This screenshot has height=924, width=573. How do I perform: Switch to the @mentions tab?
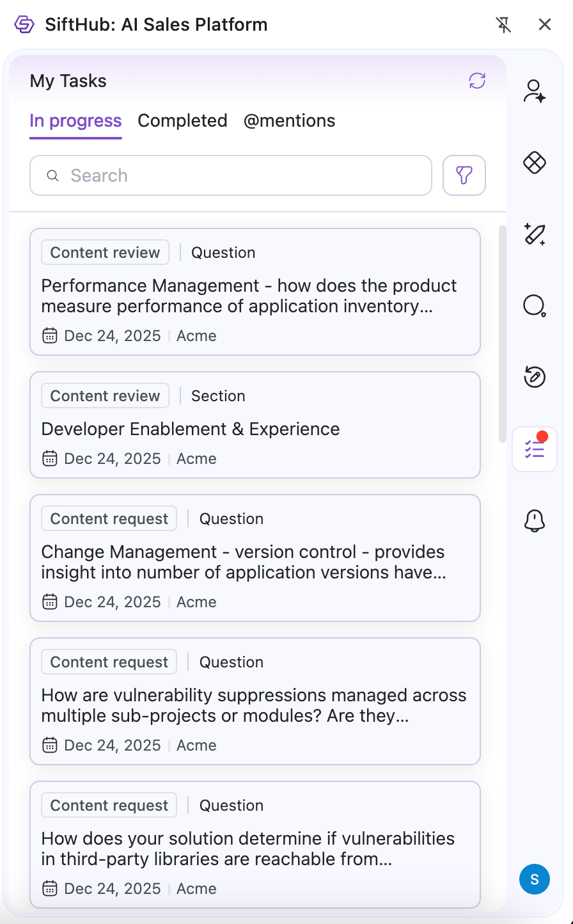click(x=289, y=121)
